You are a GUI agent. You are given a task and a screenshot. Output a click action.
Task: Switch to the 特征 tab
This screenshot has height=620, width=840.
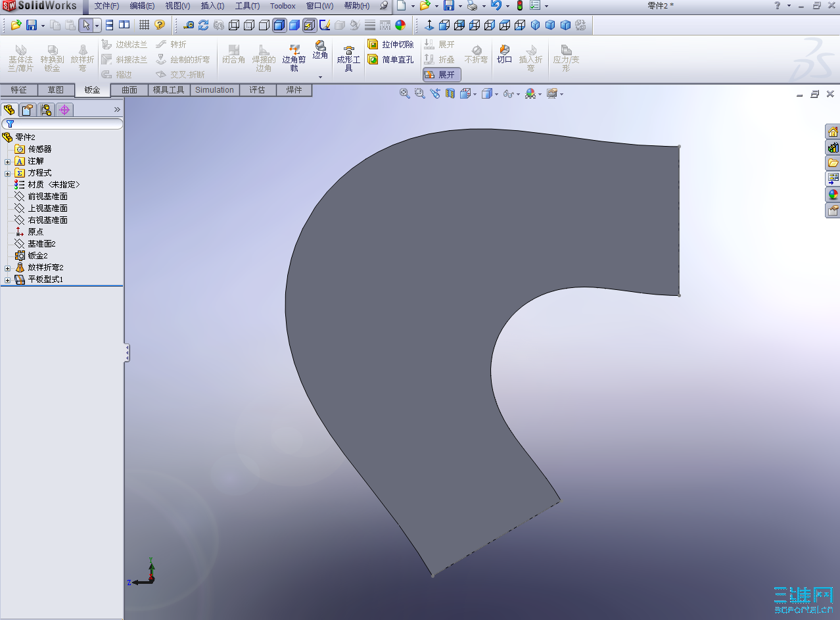tap(18, 90)
